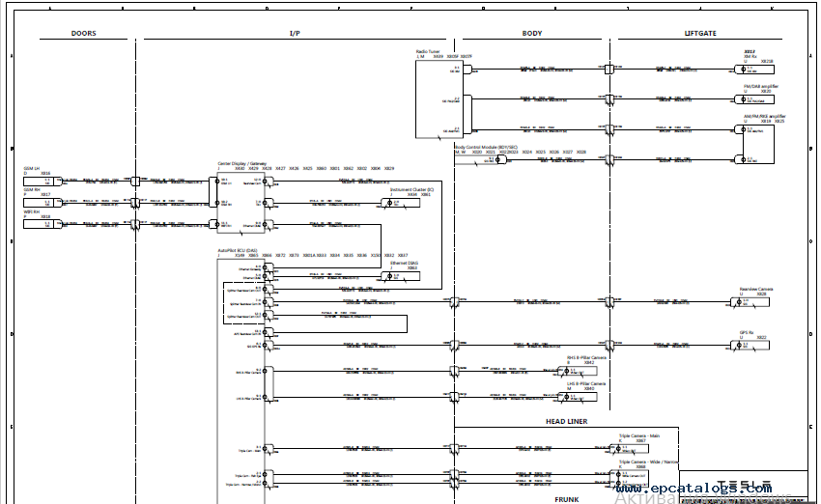Click the Ethernet DIAG connector box
This screenshot has height=504, width=821.
(x=400, y=276)
